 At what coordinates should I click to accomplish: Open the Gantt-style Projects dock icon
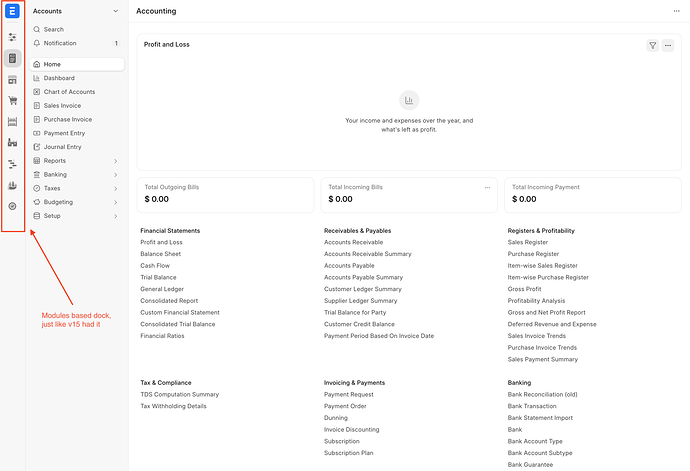pos(12,164)
